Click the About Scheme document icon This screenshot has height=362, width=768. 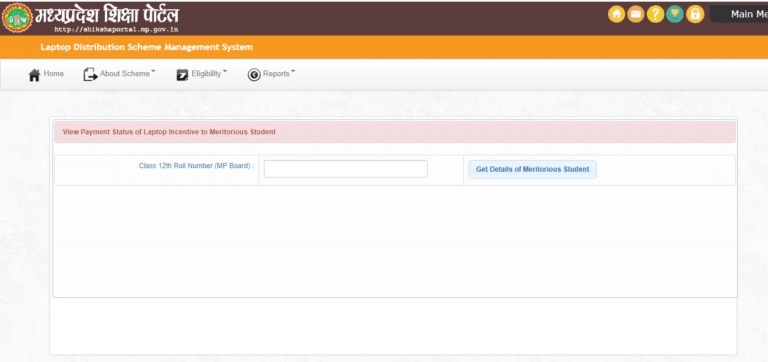[x=90, y=74]
